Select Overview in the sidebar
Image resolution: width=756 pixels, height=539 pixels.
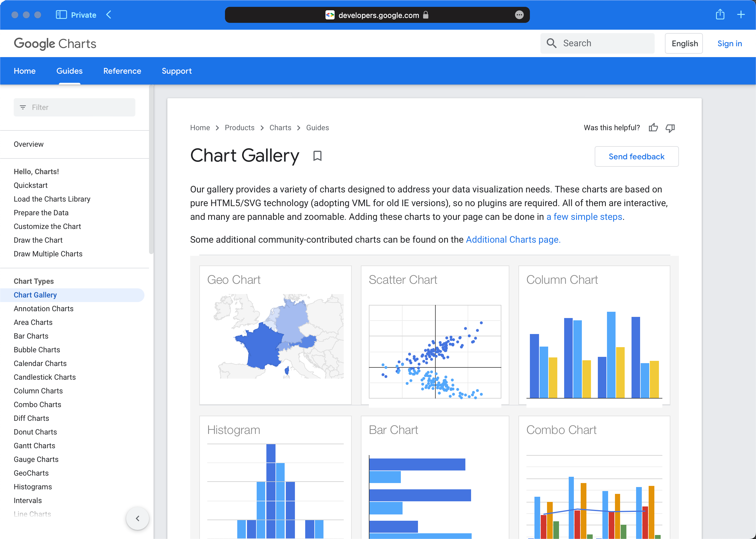click(x=29, y=144)
